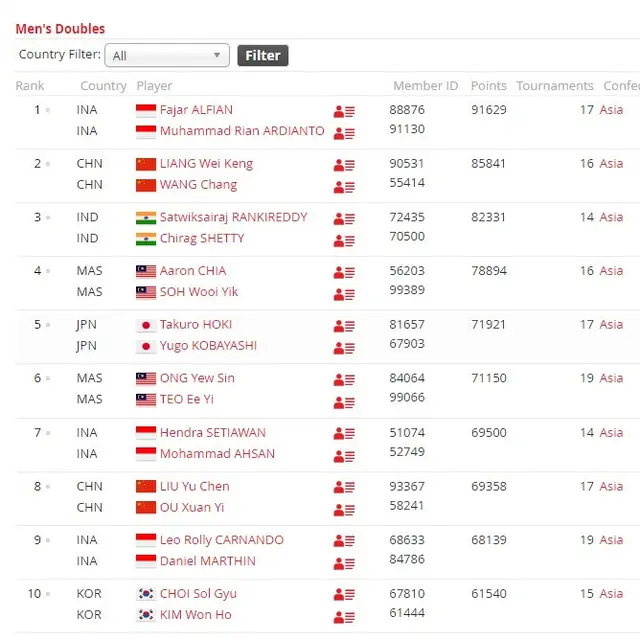Open KIM Won Ho player link

(196, 615)
